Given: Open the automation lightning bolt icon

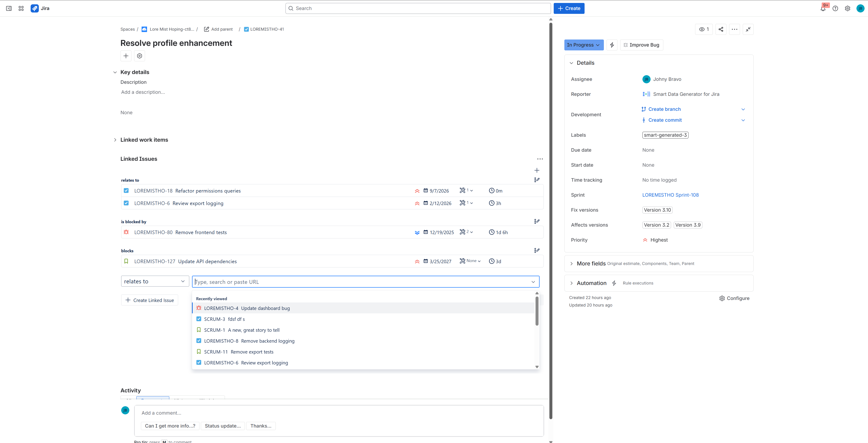Looking at the screenshot, I should coord(612,45).
